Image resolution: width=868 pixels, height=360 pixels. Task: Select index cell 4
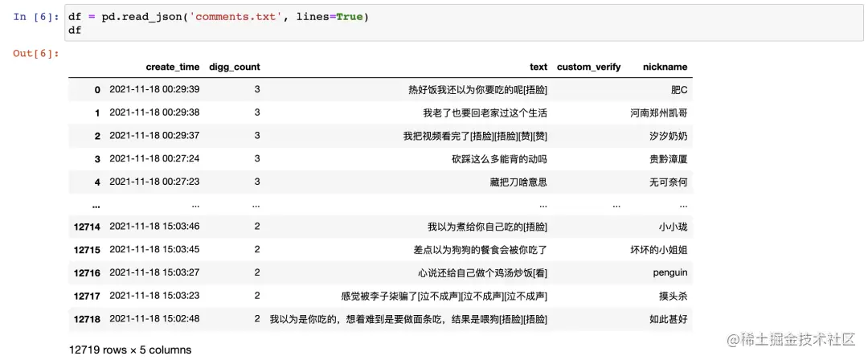(97, 182)
